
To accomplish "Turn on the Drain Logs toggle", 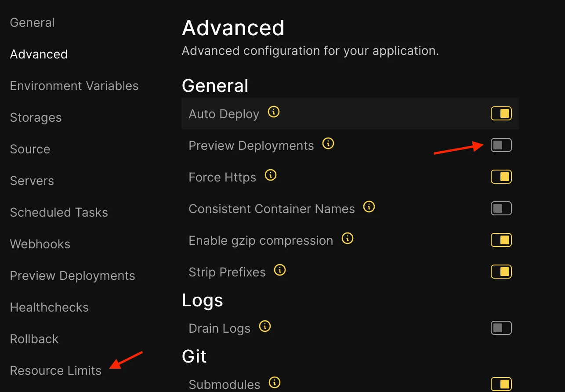I will tap(501, 328).
